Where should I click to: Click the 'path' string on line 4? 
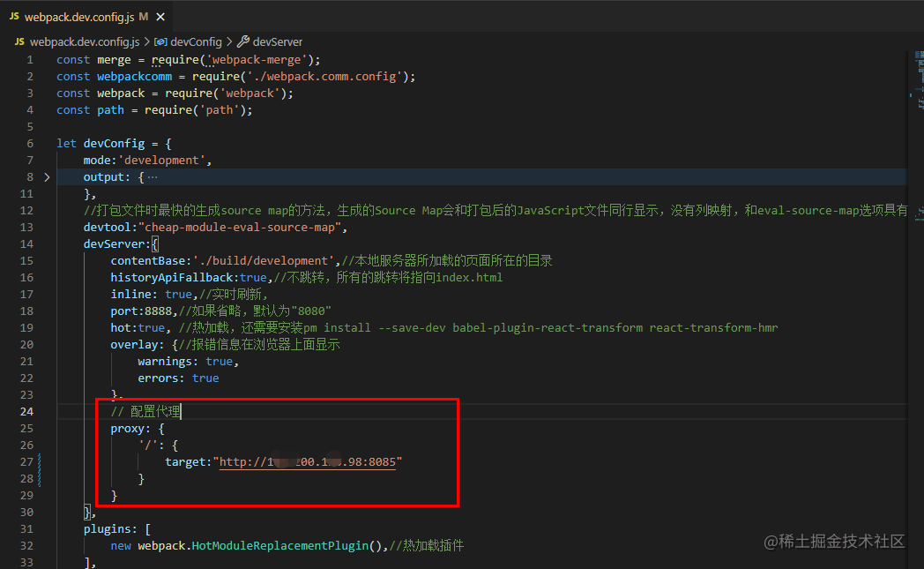pyautogui.click(x=220, y=110)
